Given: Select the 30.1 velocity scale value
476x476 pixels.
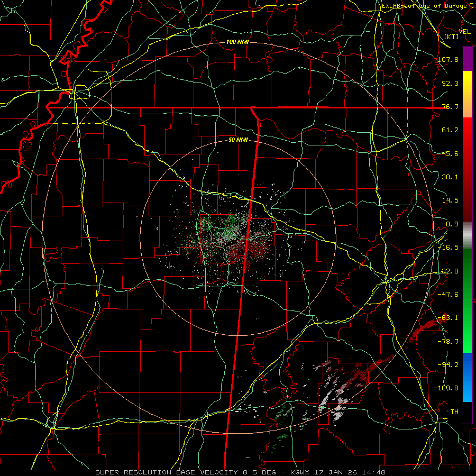Looking at the screenshot, I should click(x=450, y=177).
